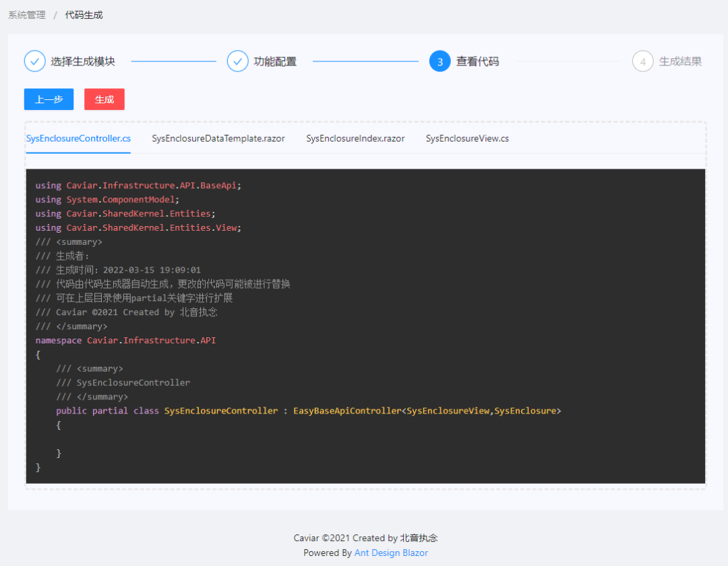
Task: Click the 代码生成 breadcrumb entry
Action: [84, 15]
